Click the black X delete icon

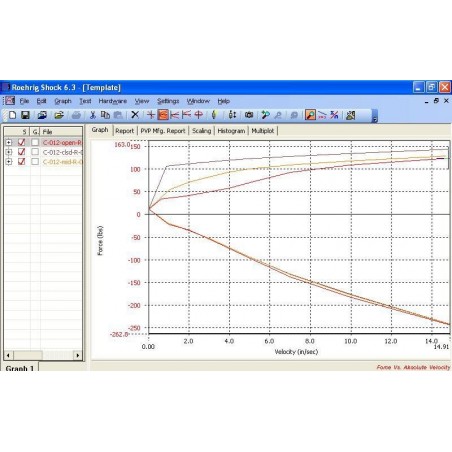click(135, 115)
